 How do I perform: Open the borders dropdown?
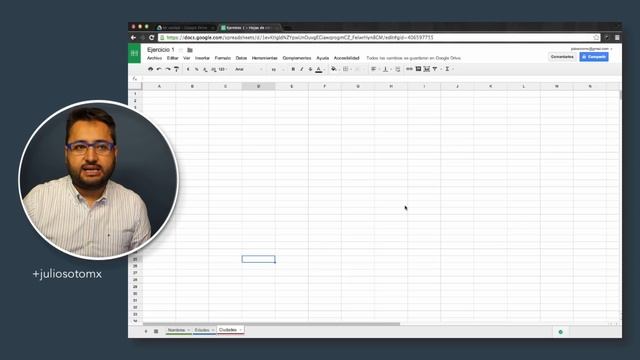click(347, 69)
